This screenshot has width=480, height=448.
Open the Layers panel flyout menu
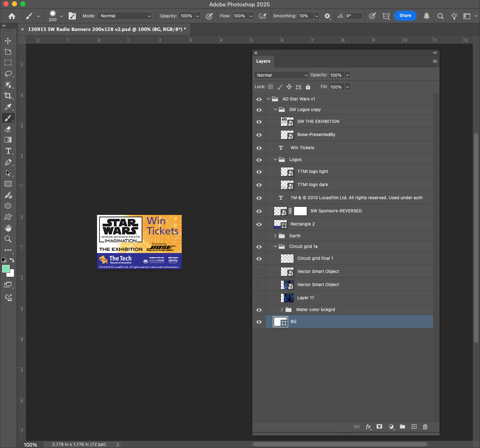pos(435,61)
